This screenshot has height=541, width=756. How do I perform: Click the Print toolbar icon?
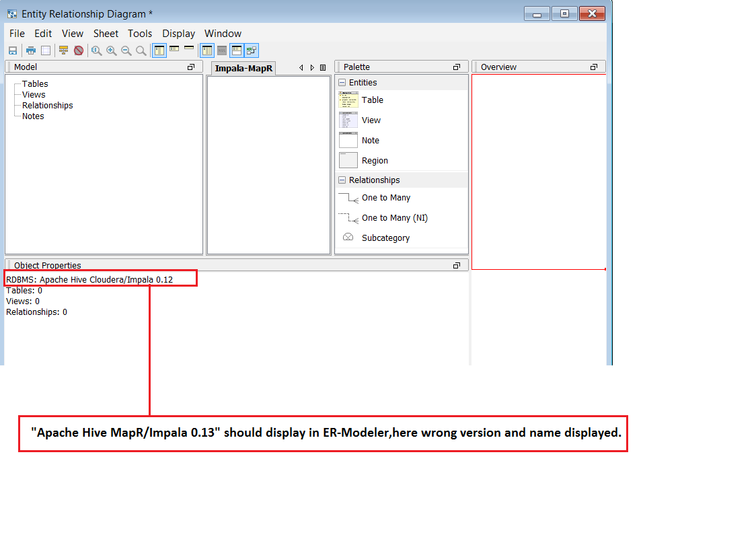(31, 50)
